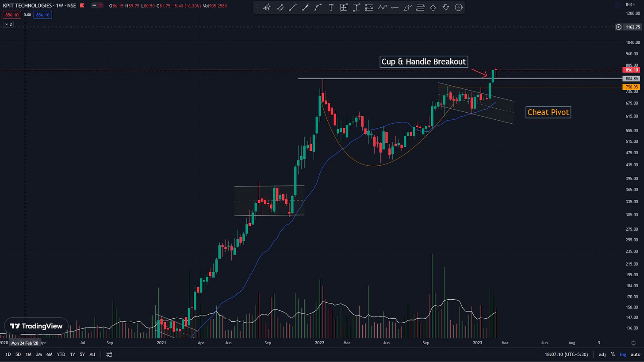Click the plus icon beside 1162.75 price
This screenshot has width=644, height=362.
click(x=619, y=27)
